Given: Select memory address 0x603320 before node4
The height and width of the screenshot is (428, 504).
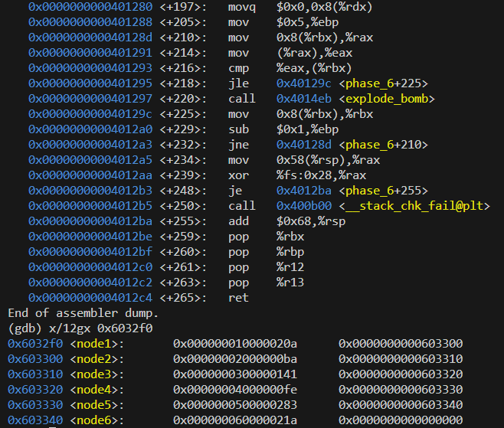Looking at the screenshot, I should point(35,390).
